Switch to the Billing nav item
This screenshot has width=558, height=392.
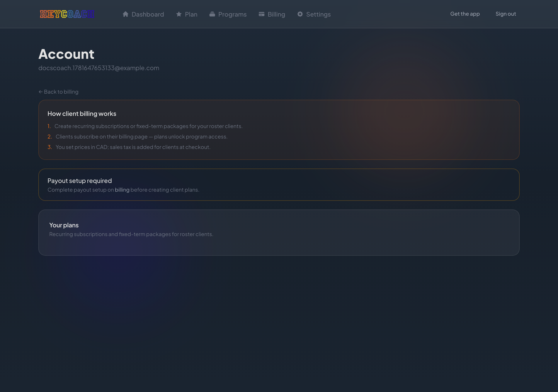point(272,14)
